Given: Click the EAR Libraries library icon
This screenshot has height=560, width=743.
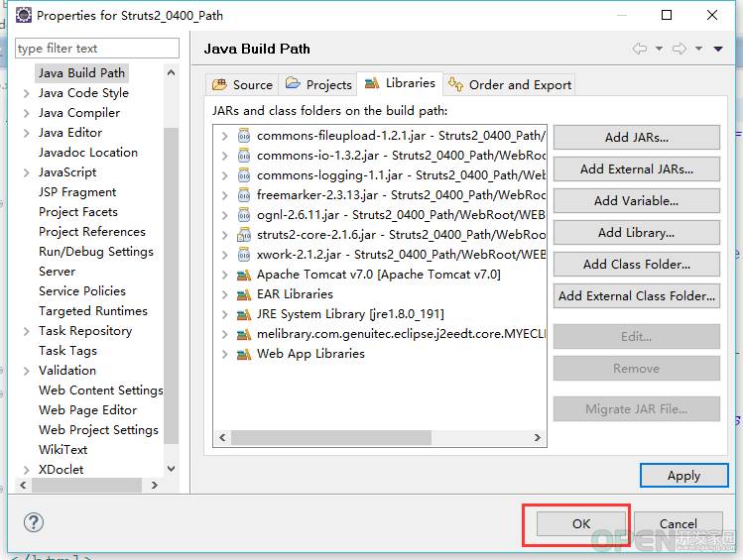Looking at the screenshot, I should [244, 295].
